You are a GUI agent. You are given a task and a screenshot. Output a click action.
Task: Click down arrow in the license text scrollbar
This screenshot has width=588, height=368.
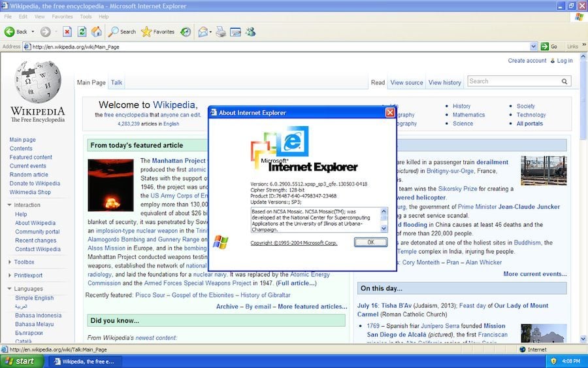[384, 228]
